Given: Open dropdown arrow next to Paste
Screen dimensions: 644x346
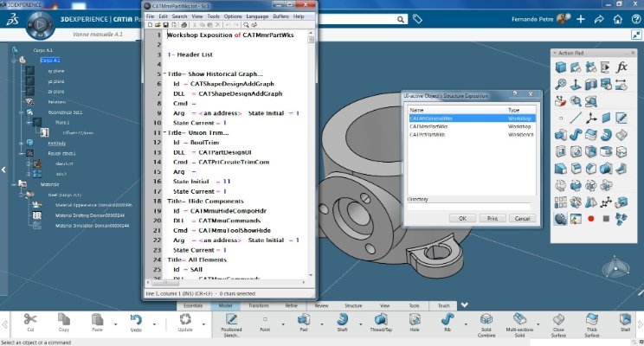Looking at the screenshot, I should pos(115,324).
